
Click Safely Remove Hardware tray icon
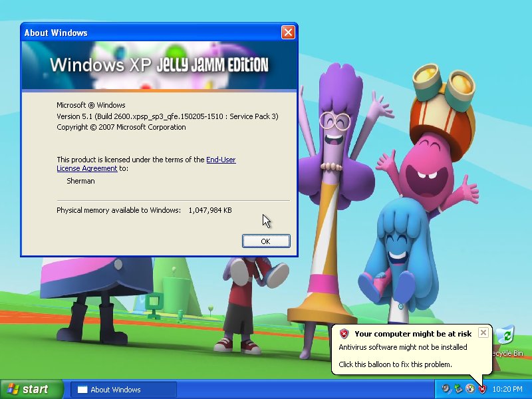click(x=458, y=389)
